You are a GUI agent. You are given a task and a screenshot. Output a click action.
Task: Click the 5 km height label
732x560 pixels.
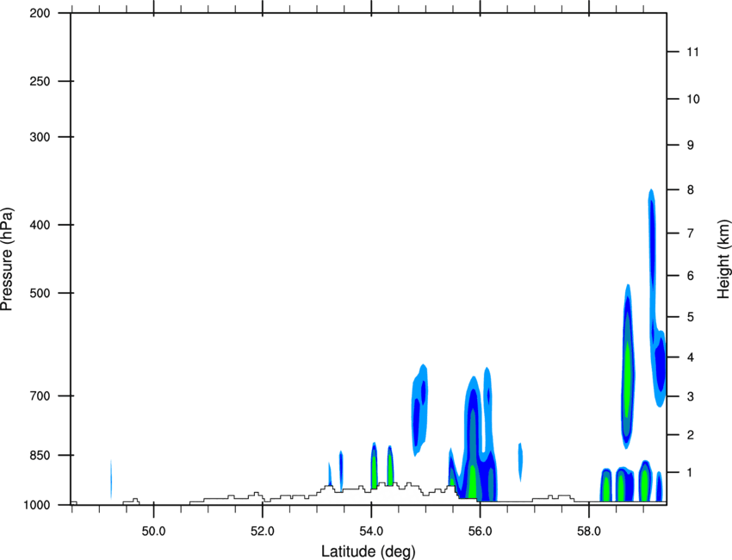pyautogui.click(x=690, y=317)
